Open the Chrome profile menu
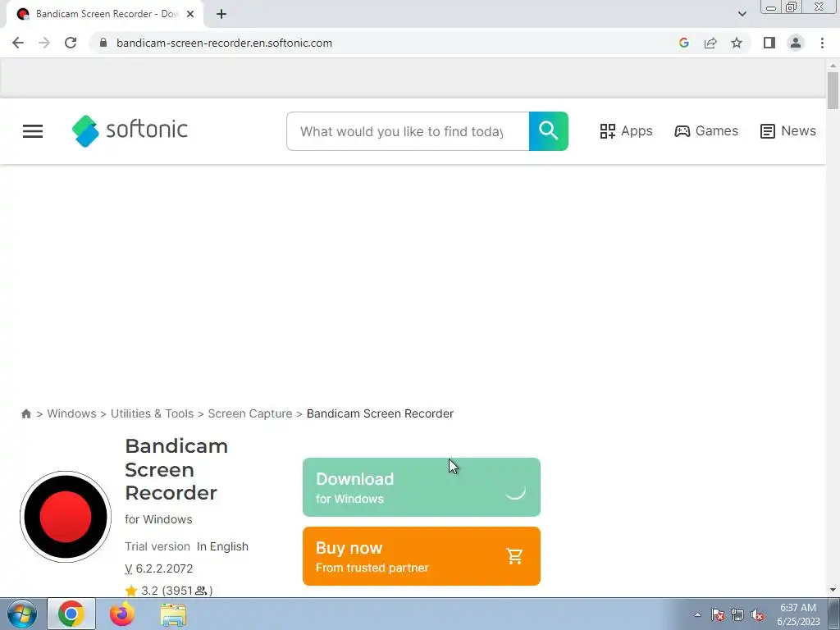Screen dimensions: 840x630 [x=796, y=43]
